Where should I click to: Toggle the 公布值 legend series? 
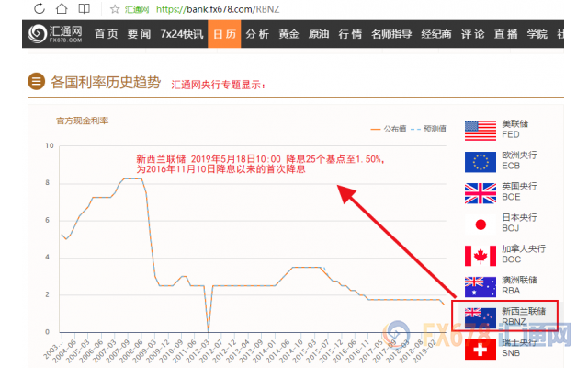point(388,129)
